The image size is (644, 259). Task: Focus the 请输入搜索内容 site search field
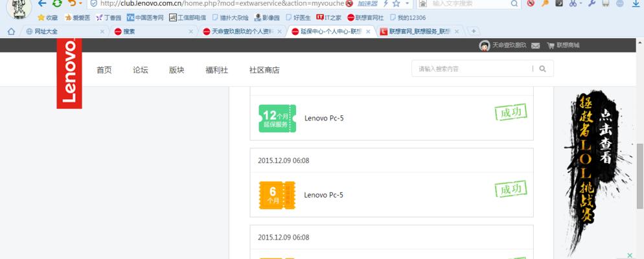tap(472, 69)
